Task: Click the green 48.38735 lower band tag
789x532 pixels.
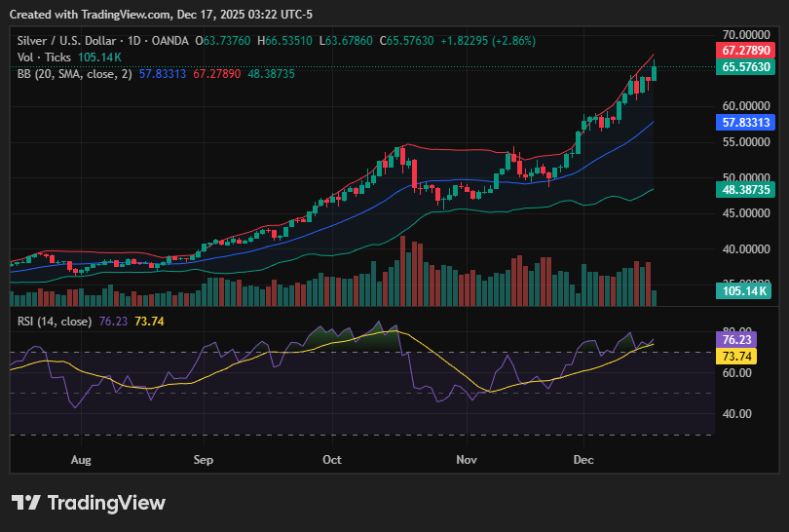Action: (x=745, y=189)
